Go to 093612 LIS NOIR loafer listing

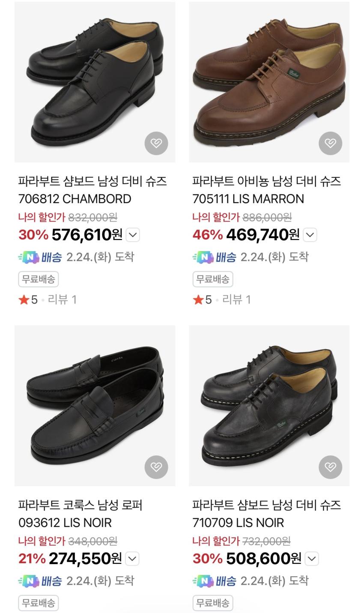[x=80, y=514]
